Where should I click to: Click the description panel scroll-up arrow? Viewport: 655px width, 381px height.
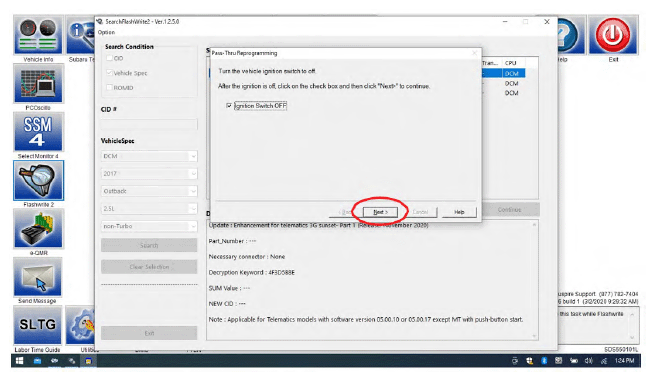pyautogui.click(x=534, y=225)
